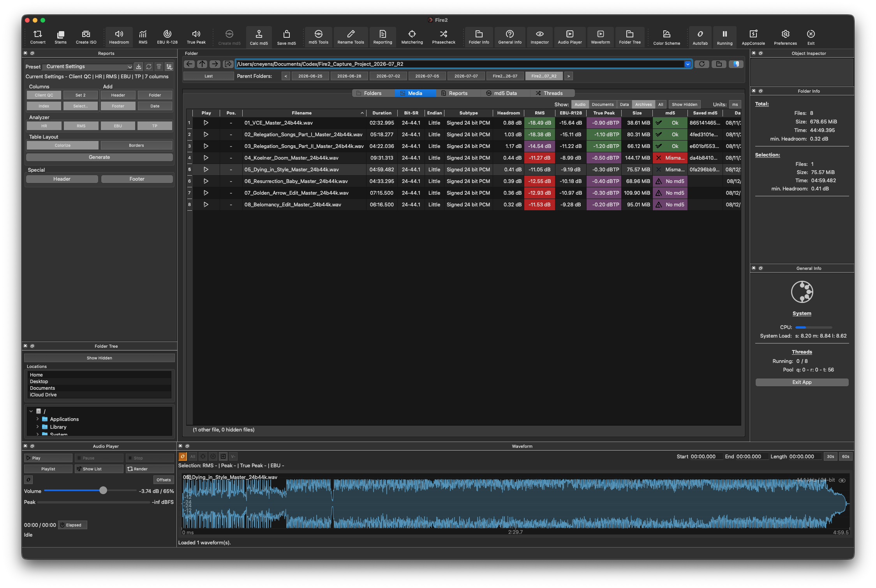
Task: Toggle the Inspector panel eye icon
Action: point(539,37)
